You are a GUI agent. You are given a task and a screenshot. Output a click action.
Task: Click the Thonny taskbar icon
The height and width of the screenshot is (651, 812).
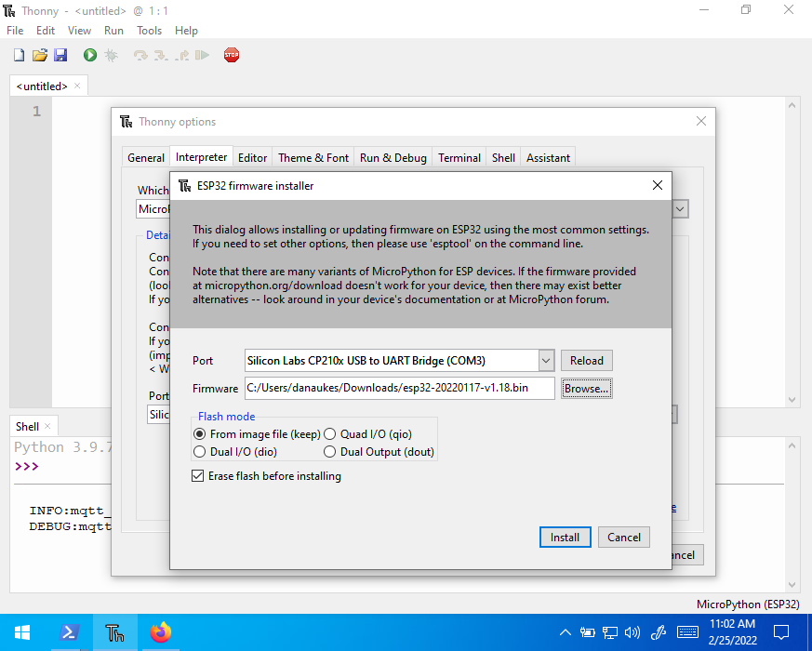115,632
